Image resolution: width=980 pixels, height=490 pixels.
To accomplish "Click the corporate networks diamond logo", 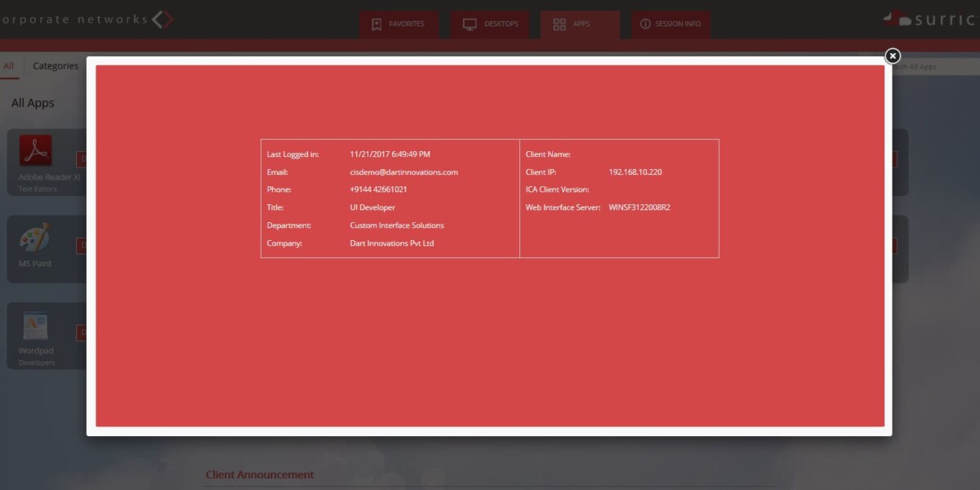I will (163, 19).
